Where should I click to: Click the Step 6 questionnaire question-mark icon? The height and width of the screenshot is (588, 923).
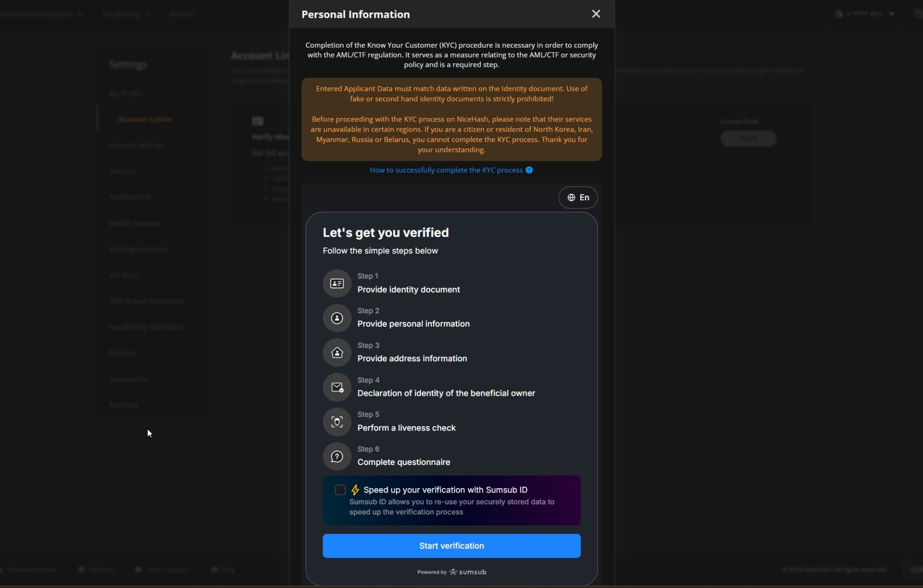[337, 456]
